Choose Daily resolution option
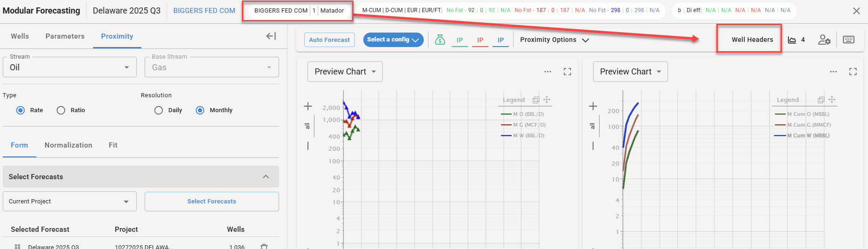Viewport: 868px width, 249px height. click(x=159, y=110)
